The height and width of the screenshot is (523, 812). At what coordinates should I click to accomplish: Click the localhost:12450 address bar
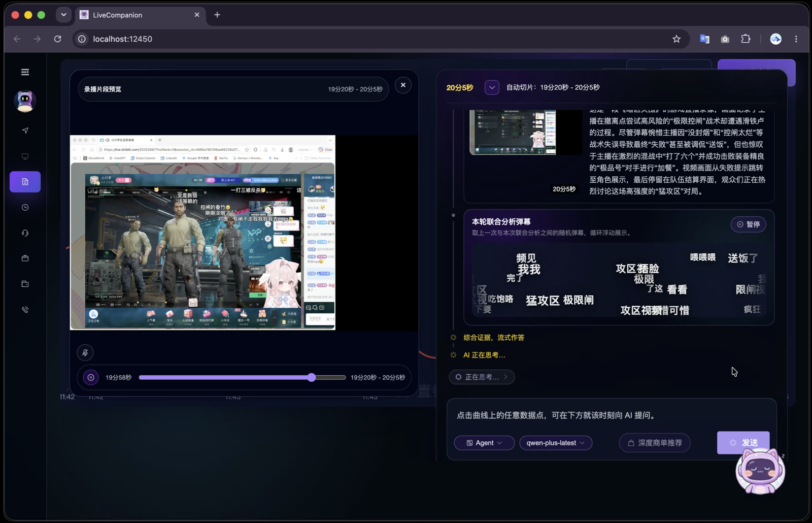coord(381,39)
